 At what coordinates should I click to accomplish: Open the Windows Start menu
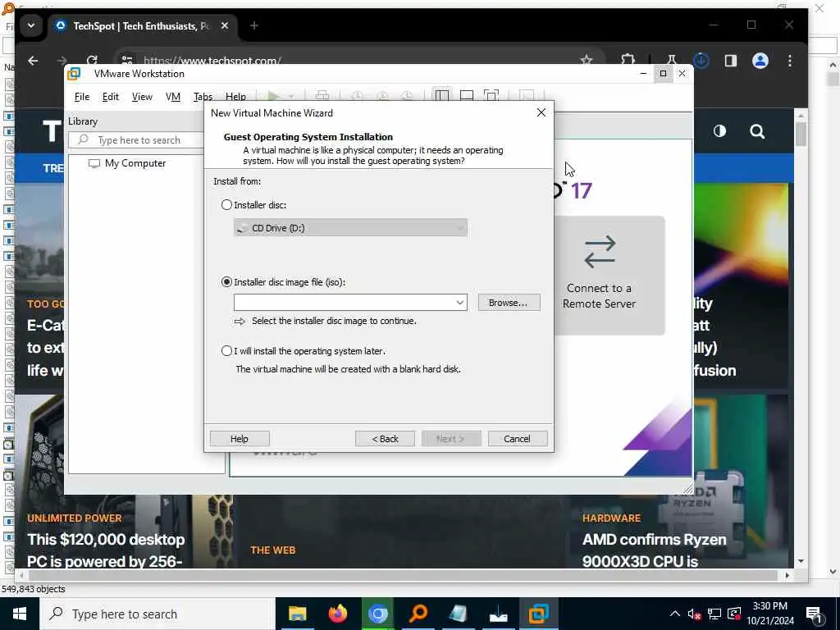point(20,614)
